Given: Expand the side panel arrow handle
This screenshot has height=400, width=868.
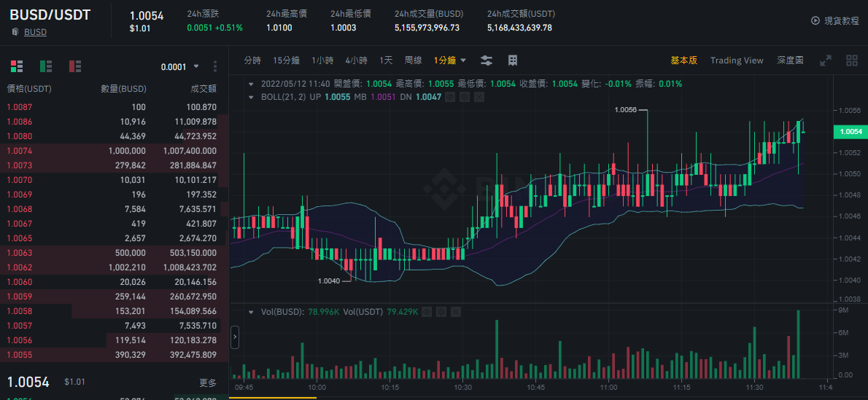Looking at the screenshot, I should [x=235, y=337].
